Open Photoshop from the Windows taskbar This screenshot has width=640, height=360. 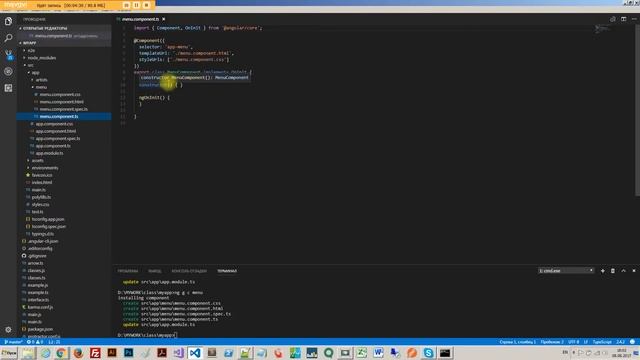[x=129, y=353]
